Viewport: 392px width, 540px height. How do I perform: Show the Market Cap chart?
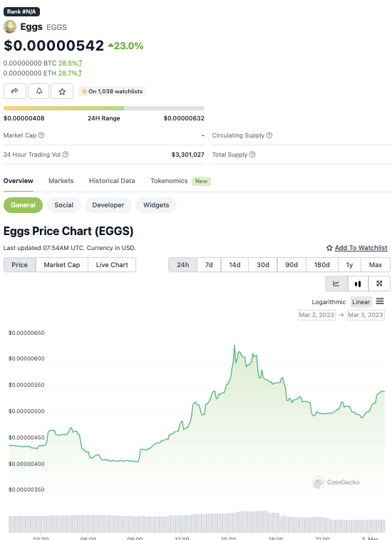click(62, 265)
